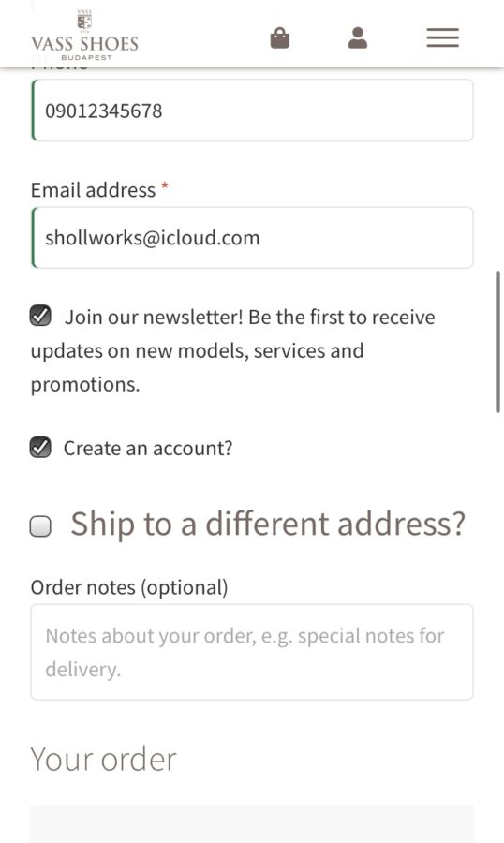Uncheck the Create an account checkbox
Screen dimensions: 504x843
pos(40,448)
